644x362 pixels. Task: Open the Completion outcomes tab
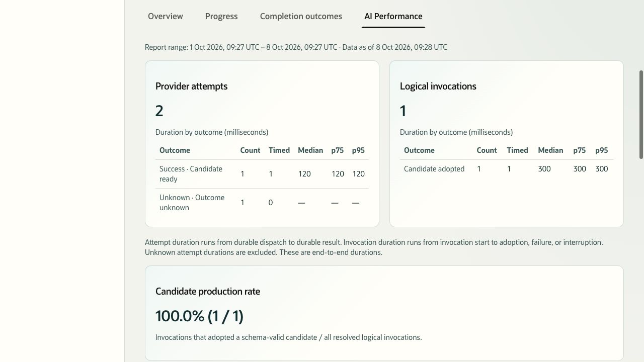click(301, 16)
